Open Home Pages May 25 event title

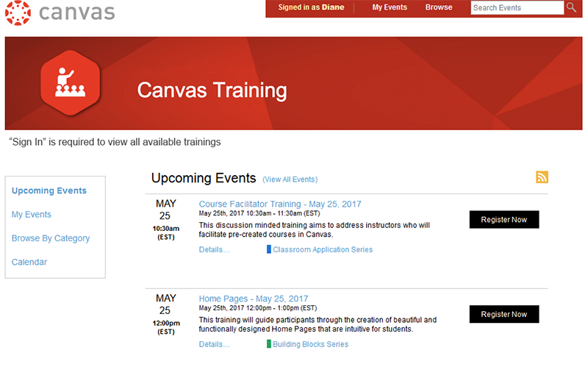coord(253,299)
